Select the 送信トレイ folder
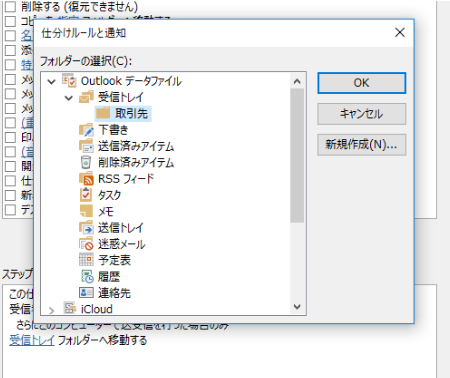This screenshot has height=378, width=450. 121,228
